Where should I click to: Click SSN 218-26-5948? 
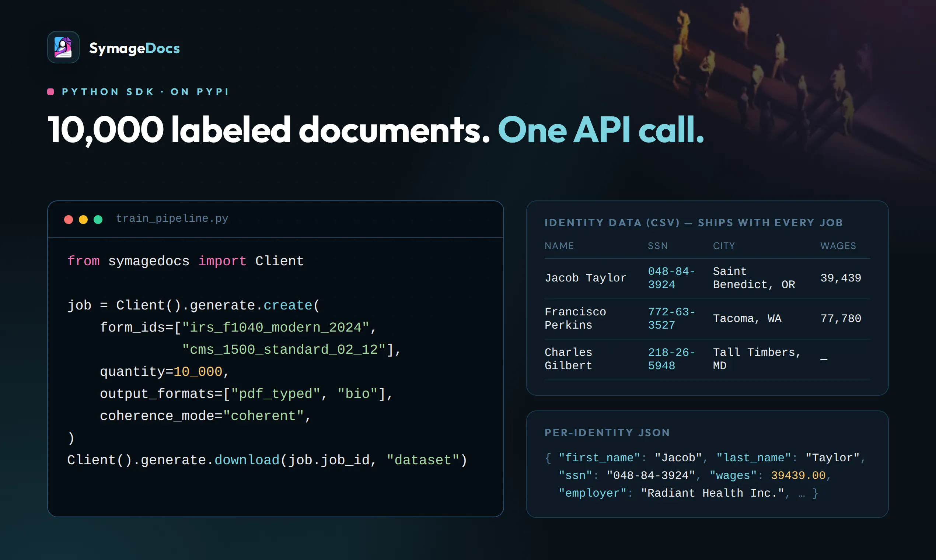(671, 359)
